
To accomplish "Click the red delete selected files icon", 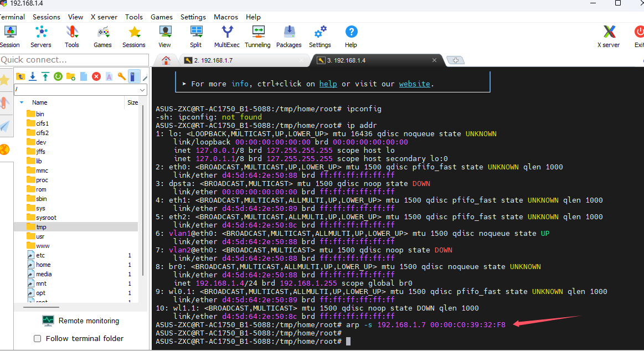I will click(96, 76).
